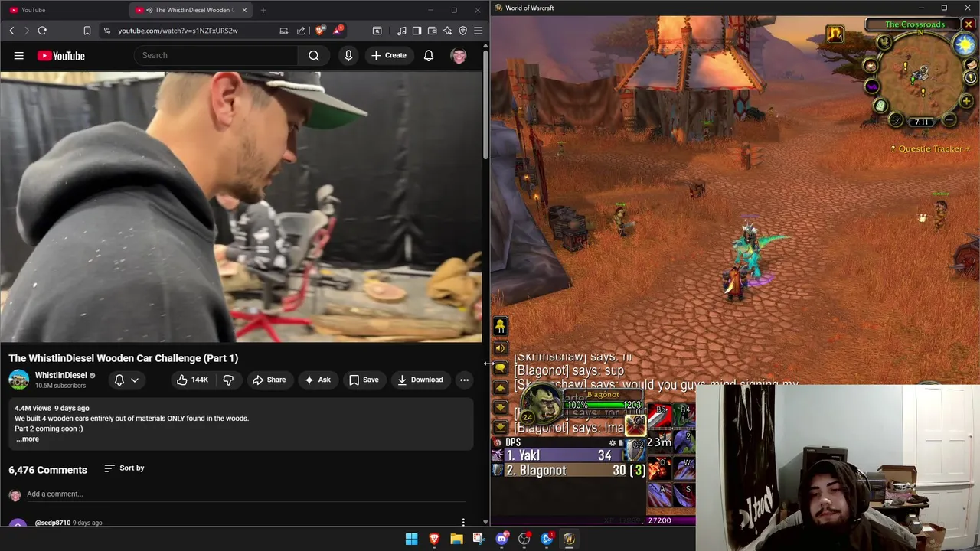Open the DPS meter settings gear
980x551 pixels.
coord(612,442)
